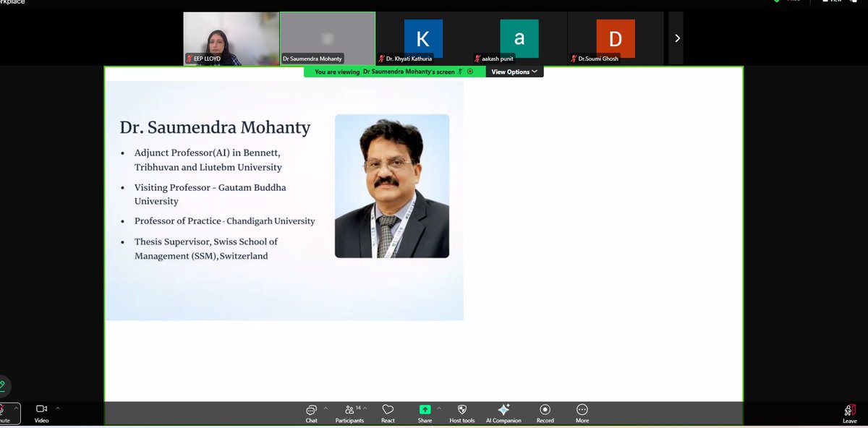Open the Chat panel
The width and height of the screenshot is (868, 428).
click(x=311, y=414)
